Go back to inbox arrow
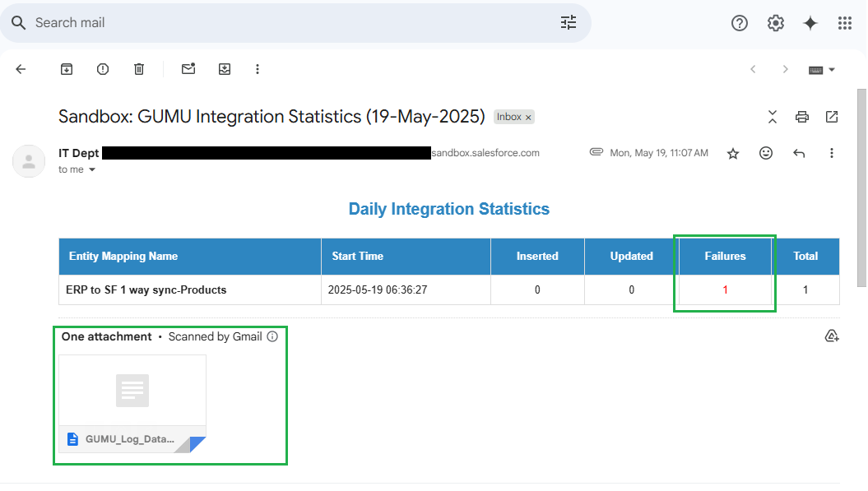Screen dimensions: 868x491 click(21, 69)
